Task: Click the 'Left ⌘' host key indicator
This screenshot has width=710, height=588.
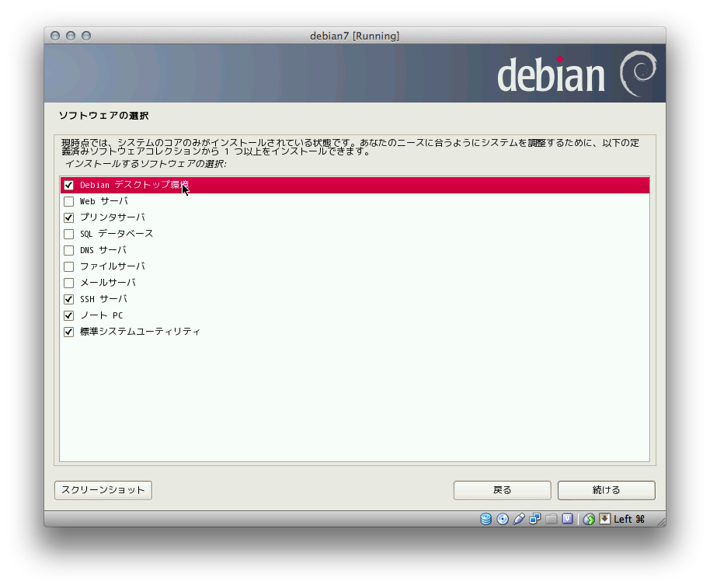Action: click(x=629, y=519)
